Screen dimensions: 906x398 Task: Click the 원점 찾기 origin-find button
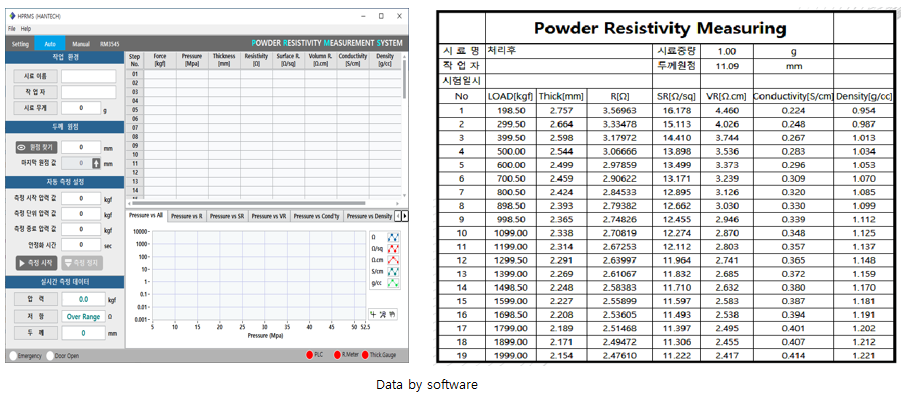(36, 148)
